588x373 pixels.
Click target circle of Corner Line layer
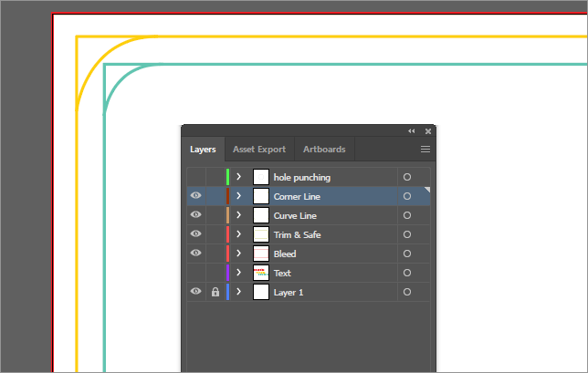(407, 196)
